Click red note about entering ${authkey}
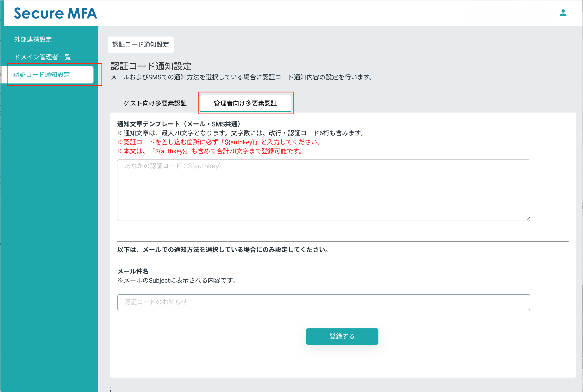The height and width of the screenshot is (392, 583). coord(219,142)
